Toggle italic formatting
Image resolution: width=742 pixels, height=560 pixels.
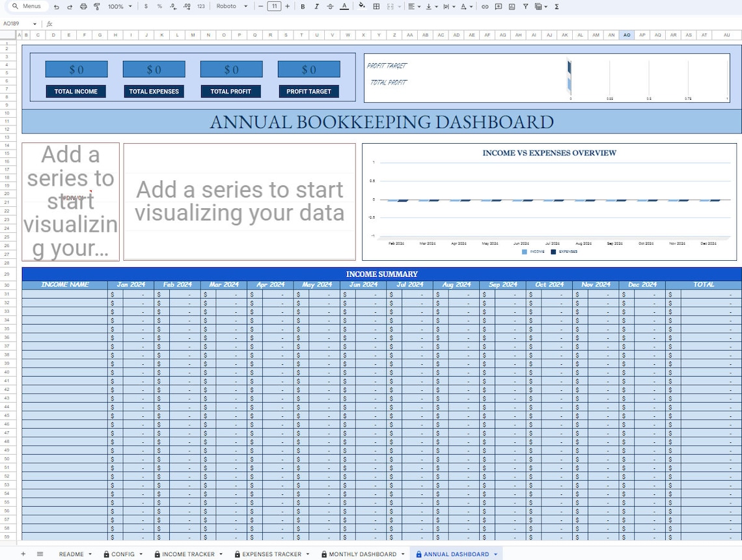(x=317, y=6)
